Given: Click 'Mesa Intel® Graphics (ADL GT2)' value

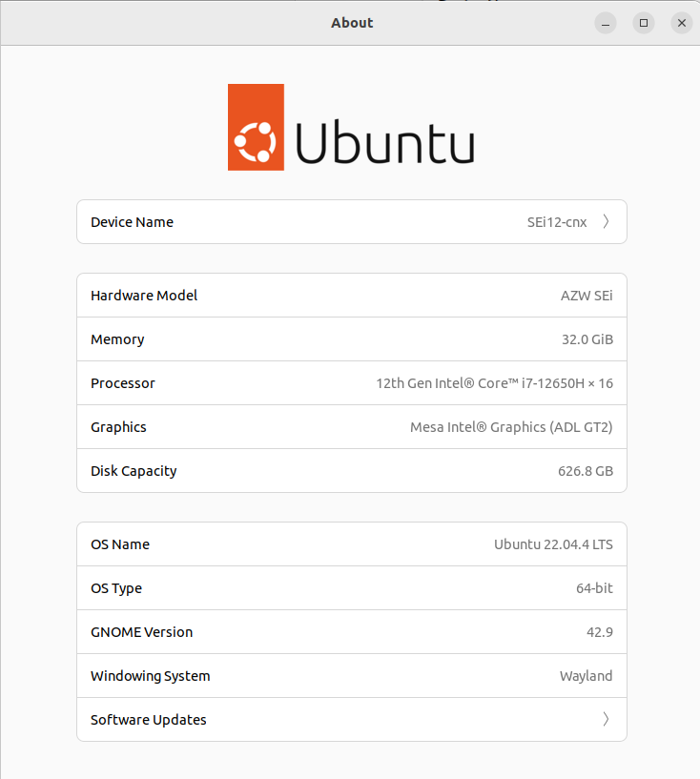Looking at the screenshot, I should click(511, 427).
